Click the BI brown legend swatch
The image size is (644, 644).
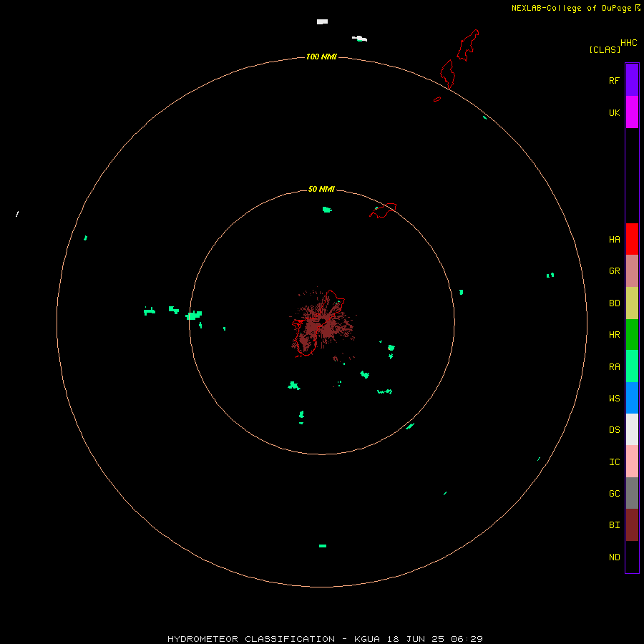pos(632,525)
